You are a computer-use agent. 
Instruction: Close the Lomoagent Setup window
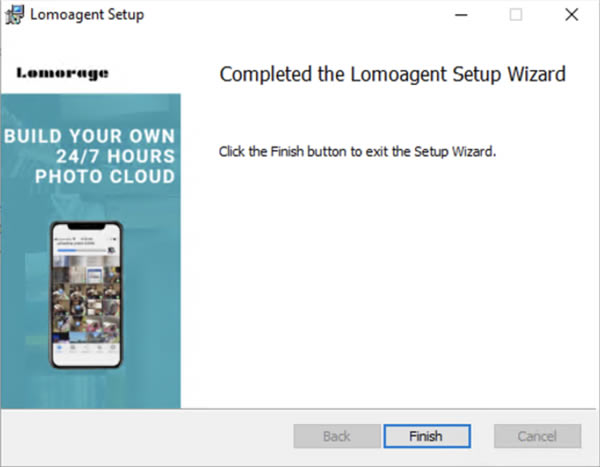pos(571,15)
